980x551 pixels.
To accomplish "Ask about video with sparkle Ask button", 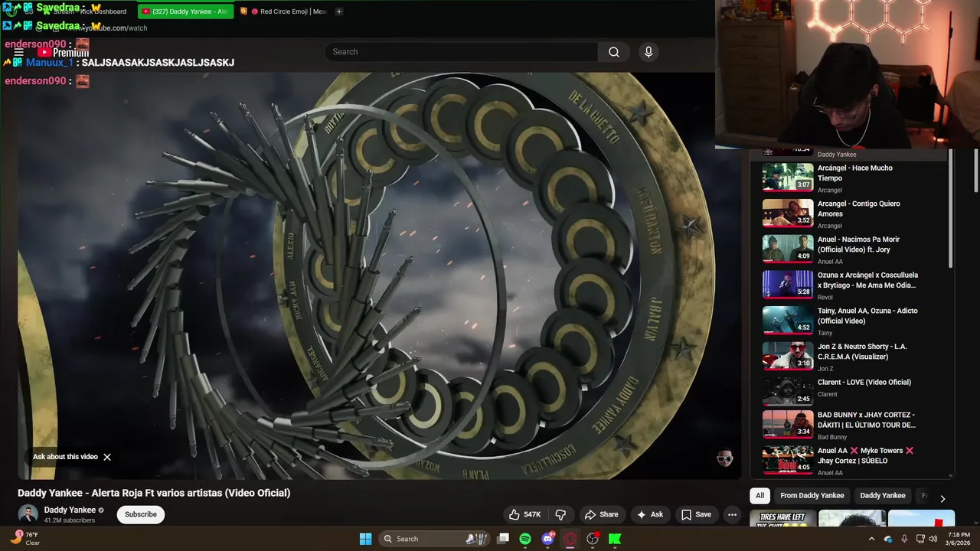I will tap(650, 514).
